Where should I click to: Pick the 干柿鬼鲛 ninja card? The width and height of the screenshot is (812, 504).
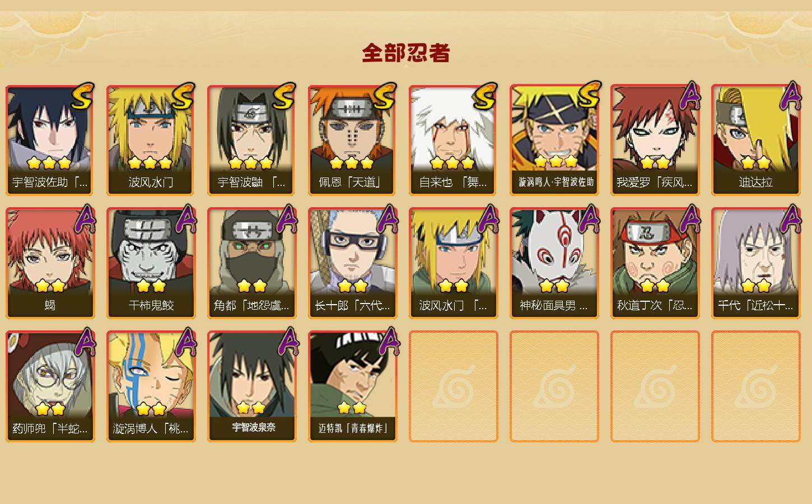tap(151, 263)
